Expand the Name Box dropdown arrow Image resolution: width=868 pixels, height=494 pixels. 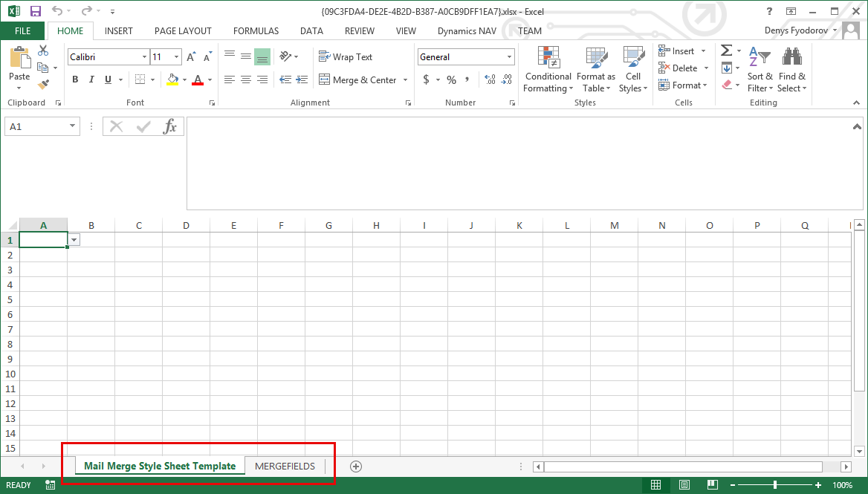click(x=72, y=126)
